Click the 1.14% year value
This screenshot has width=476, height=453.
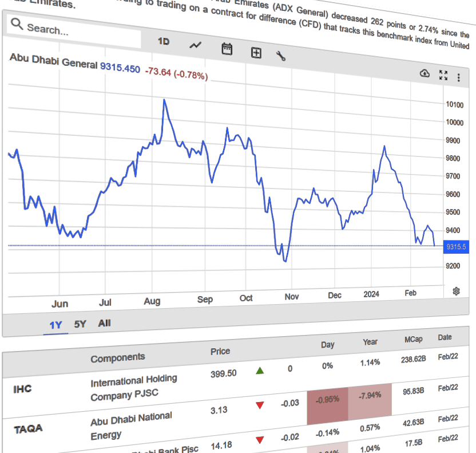pyautogui.click(x=370, y=362)
